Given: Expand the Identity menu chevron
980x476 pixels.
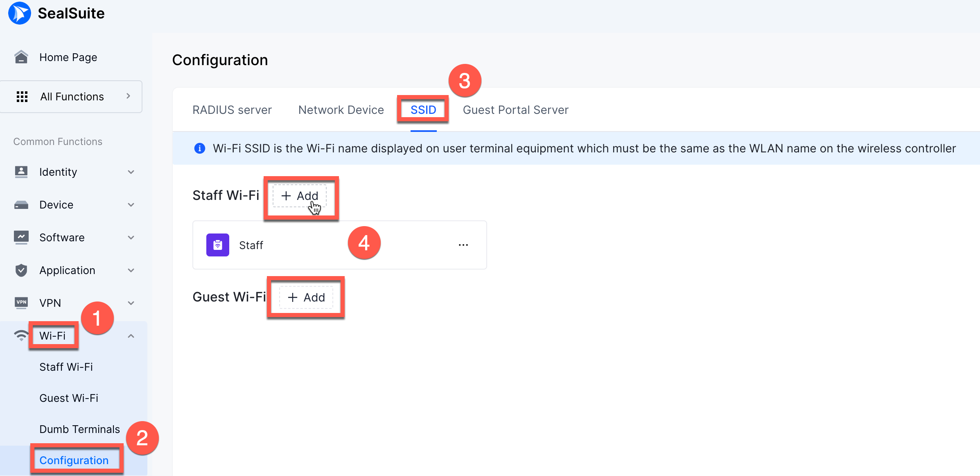Looking at the screenshot, I should [x=131, y=172].
